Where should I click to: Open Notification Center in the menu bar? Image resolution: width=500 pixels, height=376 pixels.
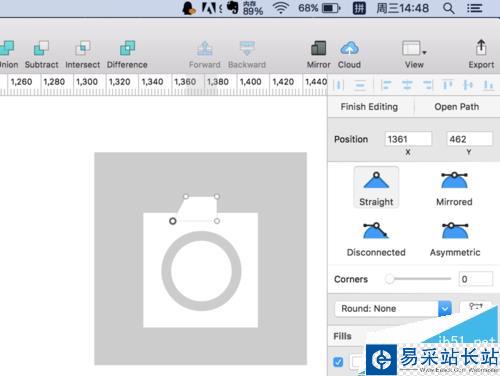[475, 8]
